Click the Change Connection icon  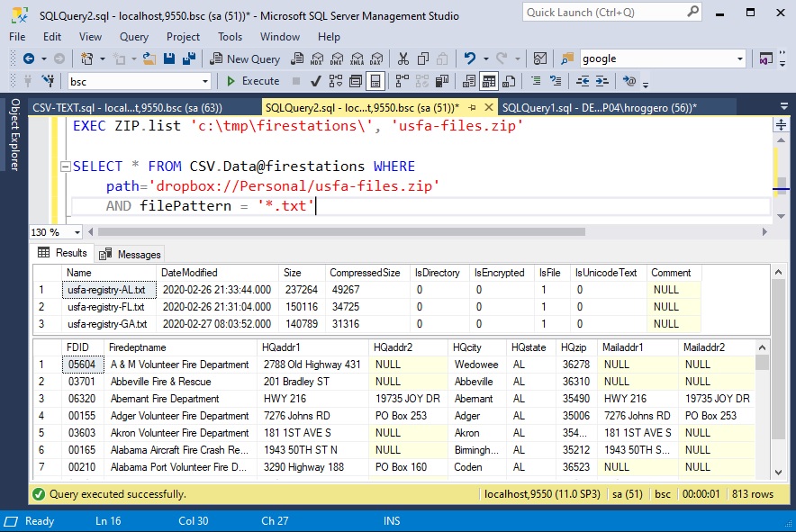click(x=49, y=81)
